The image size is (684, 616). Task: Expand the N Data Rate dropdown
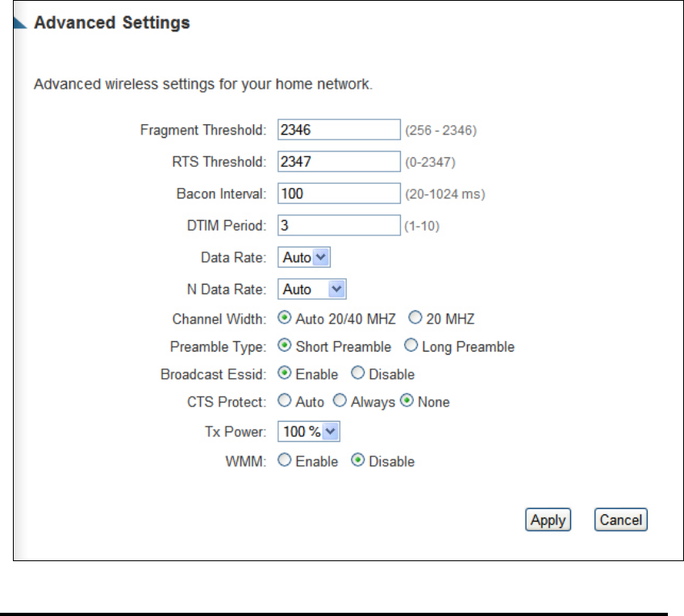click(312, 289)
